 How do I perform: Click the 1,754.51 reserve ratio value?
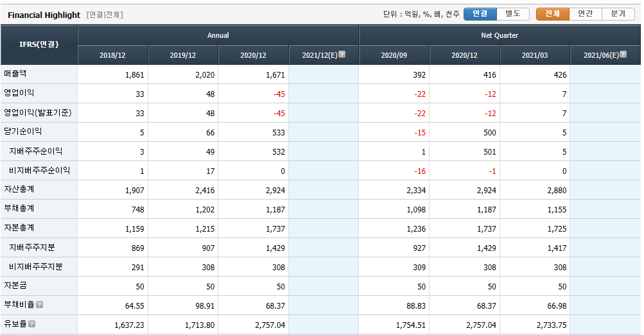(411, 325)
